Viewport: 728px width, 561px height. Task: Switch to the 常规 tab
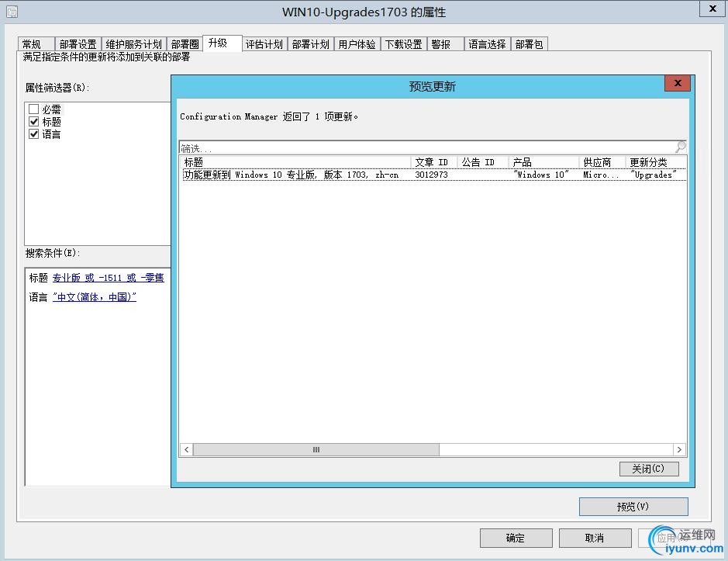(36, 44)
